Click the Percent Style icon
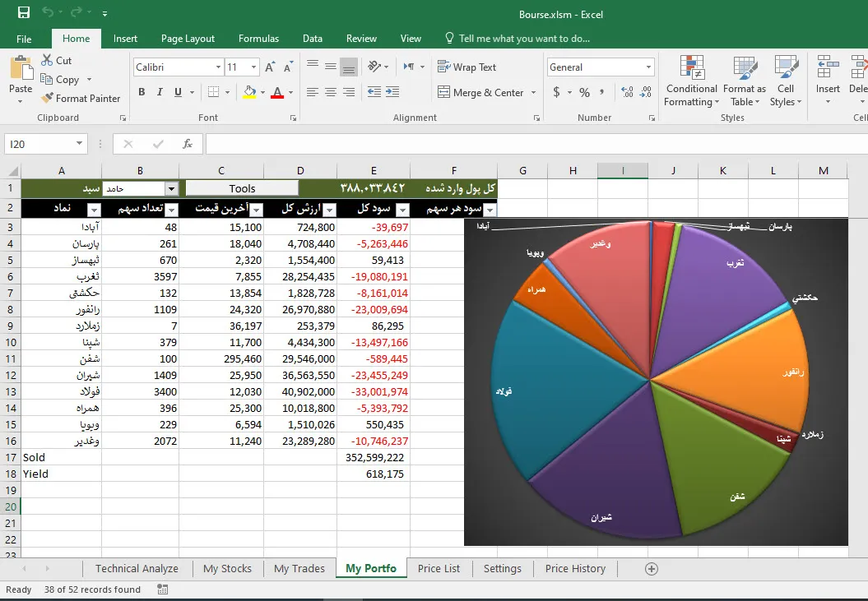The image size is (868, 601). [584, 92]
